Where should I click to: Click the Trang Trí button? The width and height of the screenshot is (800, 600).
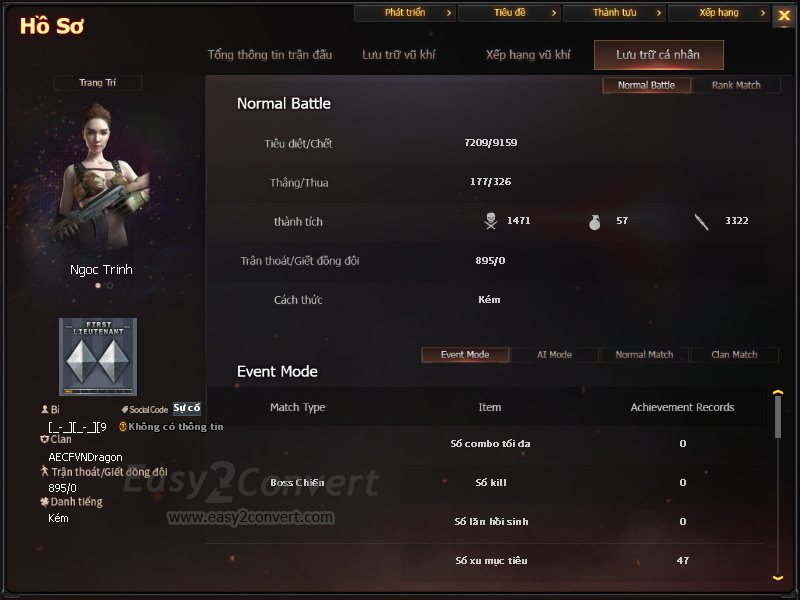click(x=97, y=83)
